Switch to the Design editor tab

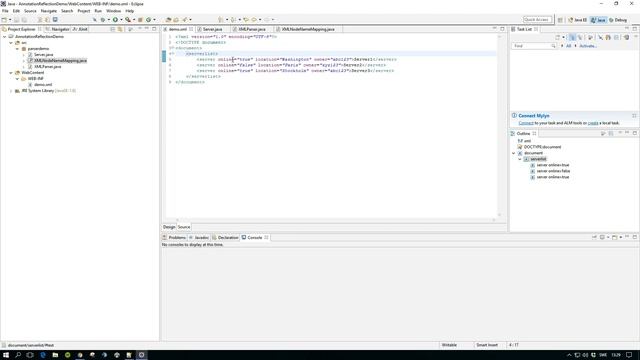click(x=169, y=227)
